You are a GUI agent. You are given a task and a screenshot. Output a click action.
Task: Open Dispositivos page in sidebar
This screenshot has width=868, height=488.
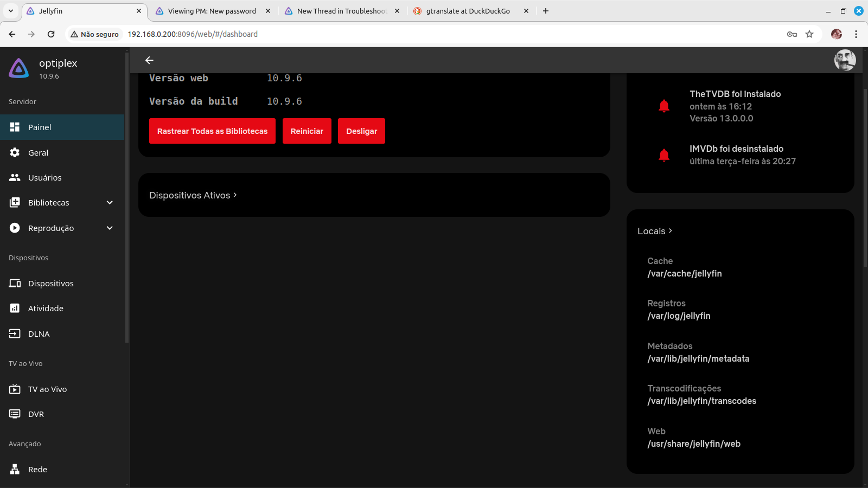(x=50, y=284)
